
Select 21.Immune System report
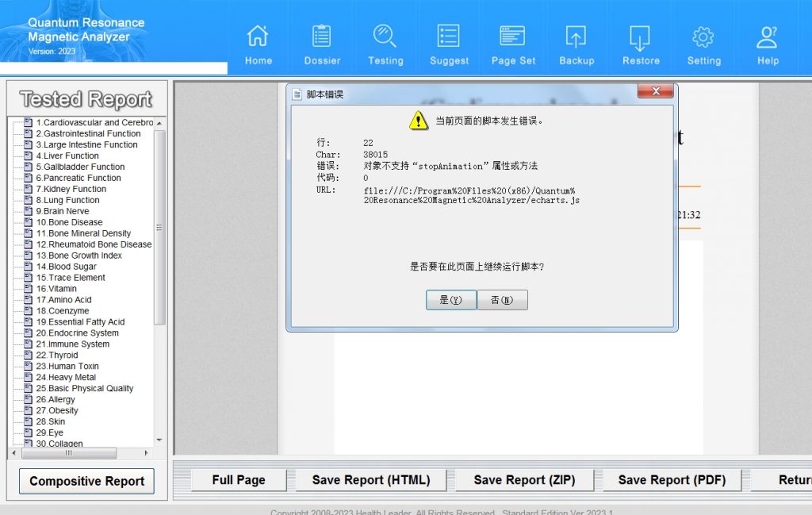pos(72,344)
